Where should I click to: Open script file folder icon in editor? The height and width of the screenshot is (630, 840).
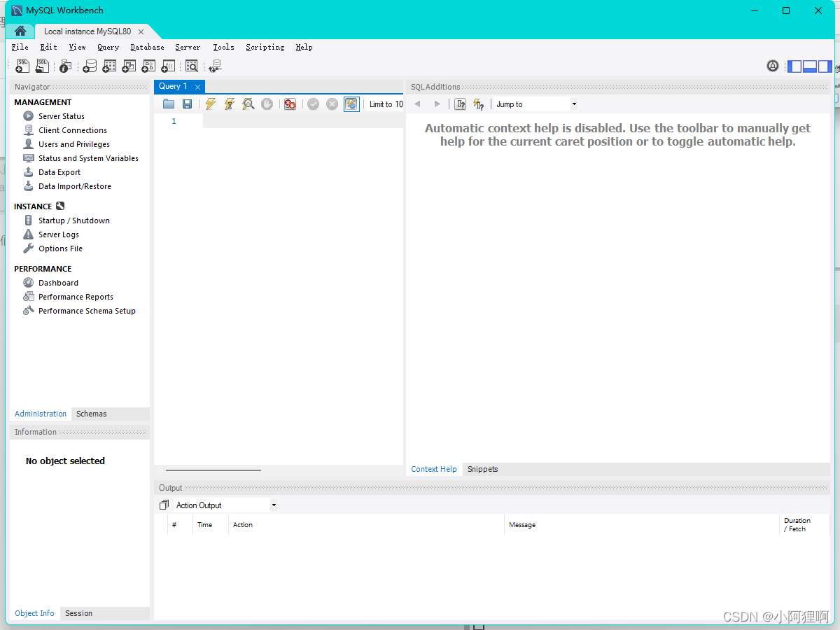[x=169, y=104]
